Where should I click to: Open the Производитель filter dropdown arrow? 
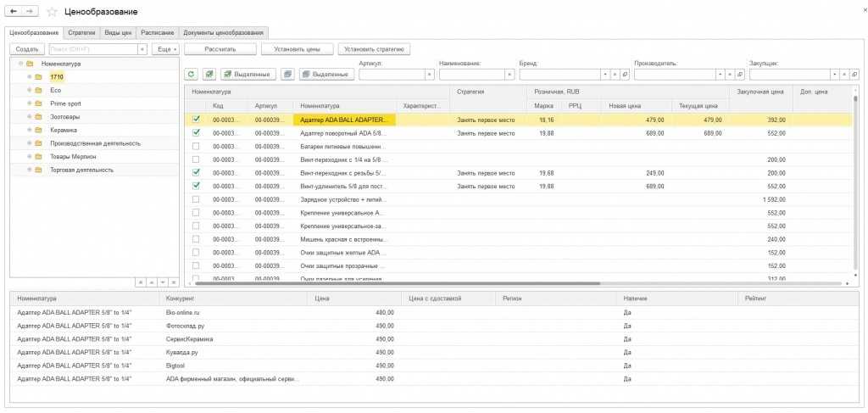point(721,75)
